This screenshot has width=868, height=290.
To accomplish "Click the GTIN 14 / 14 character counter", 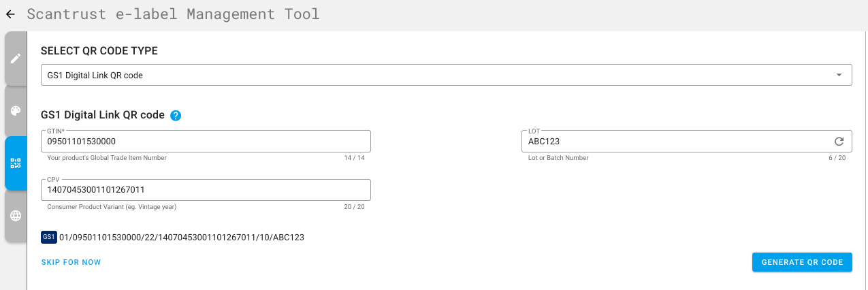I will pyautogui.click(x=354, y=158).
